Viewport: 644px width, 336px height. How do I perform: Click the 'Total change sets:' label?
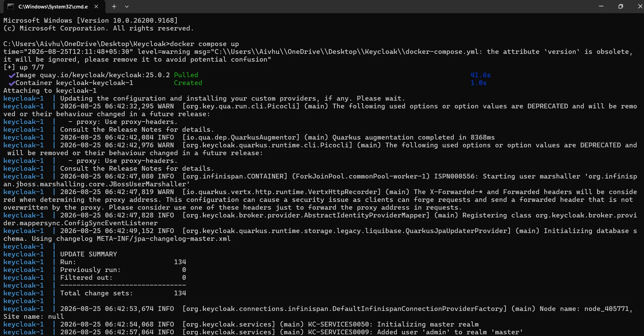(96, 293)
